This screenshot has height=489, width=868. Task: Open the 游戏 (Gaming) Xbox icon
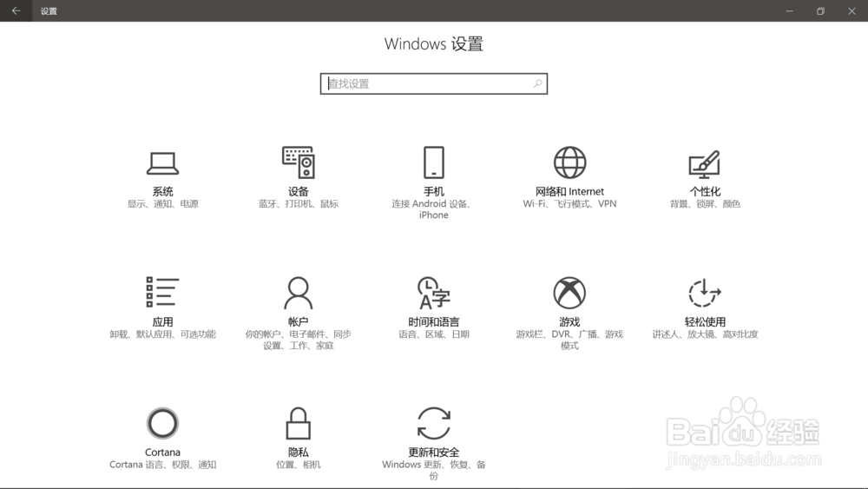click(569, 293)
